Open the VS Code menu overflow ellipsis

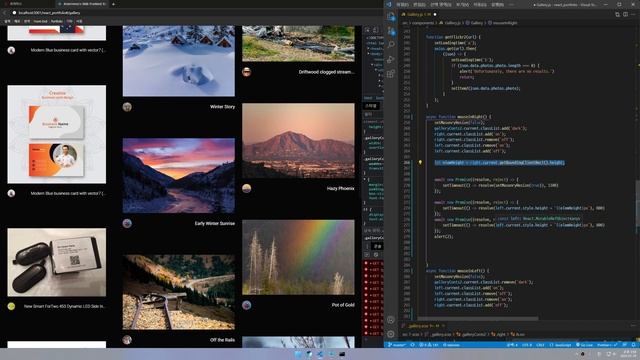coord(511,4)
